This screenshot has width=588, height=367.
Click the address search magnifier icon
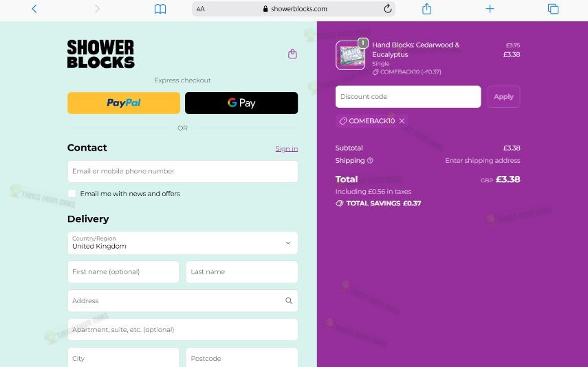288,300
